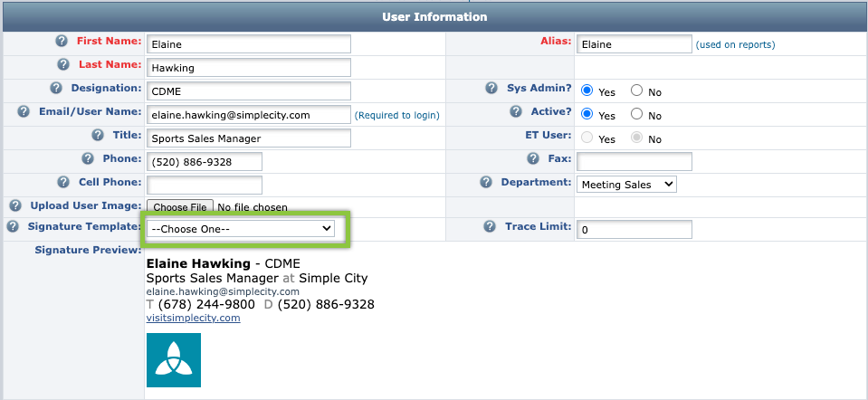Focus the Alias input field

point(634,44)
